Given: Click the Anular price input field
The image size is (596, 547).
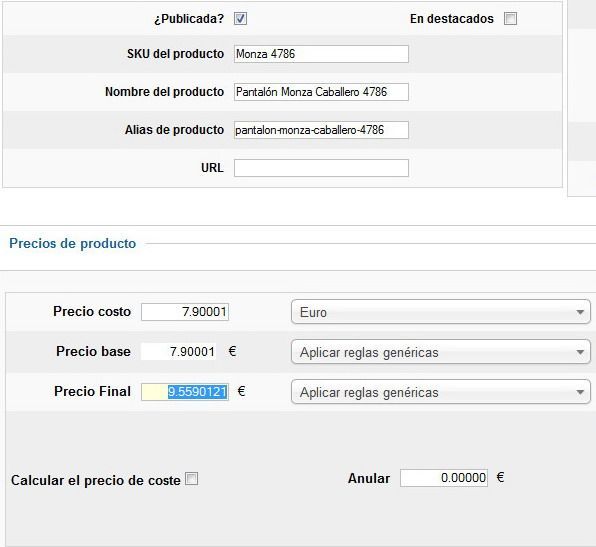Looking at the screenshot, I should (444, 478).
